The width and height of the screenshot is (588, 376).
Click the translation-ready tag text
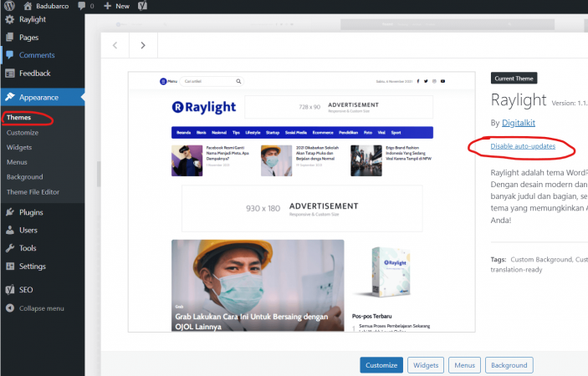click(516, 270)
